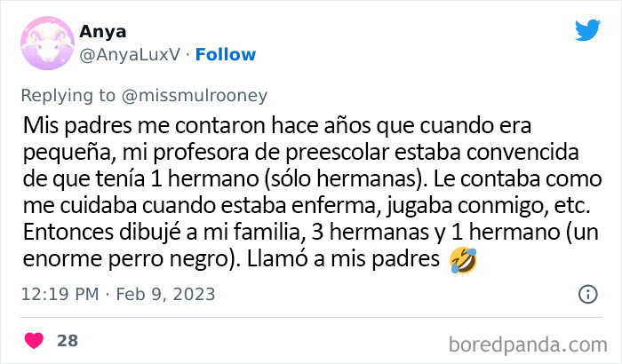Click the 12:19 PM time text
The height and width of the screenshot is (364, 622).
[x=60, y=294]
